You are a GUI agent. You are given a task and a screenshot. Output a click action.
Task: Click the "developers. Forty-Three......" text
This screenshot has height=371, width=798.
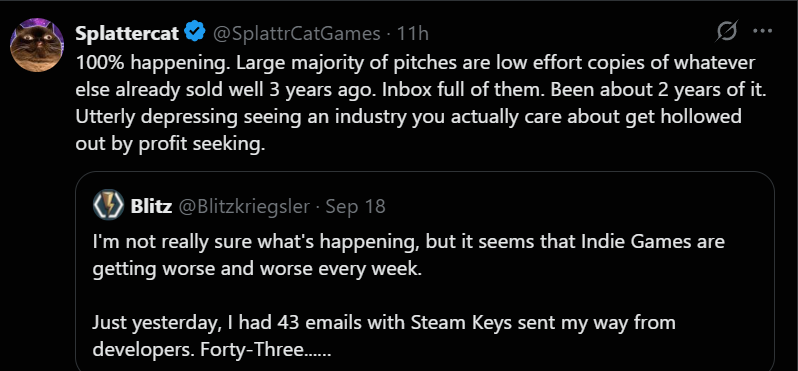212,350
